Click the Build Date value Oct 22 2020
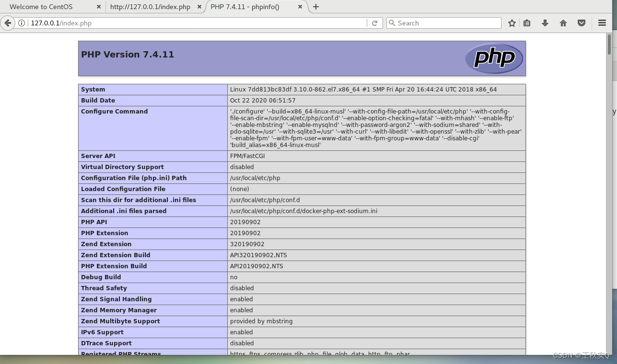 coord(263,101)
